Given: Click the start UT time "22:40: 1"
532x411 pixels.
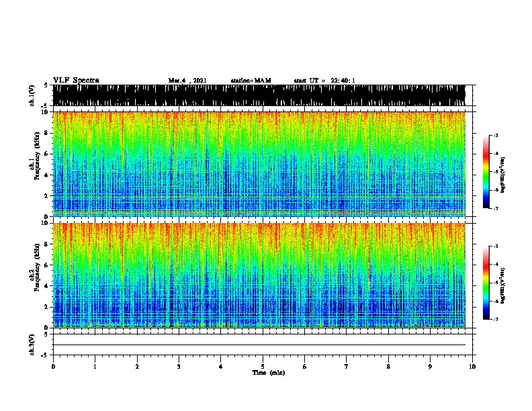Looking at the screenshot, I should pos(343,81).
